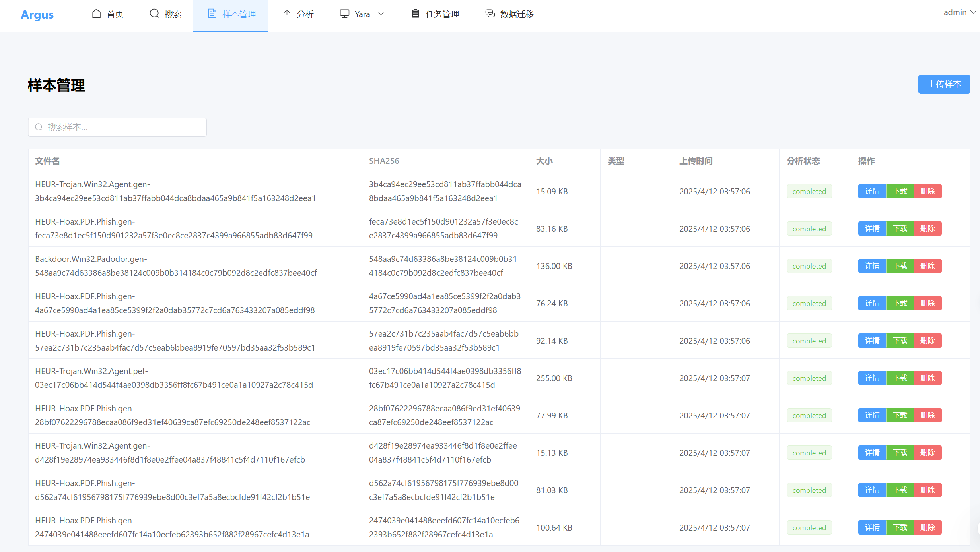Click the home icon in navbar
980x552 pixels.
tap(96, 14)
